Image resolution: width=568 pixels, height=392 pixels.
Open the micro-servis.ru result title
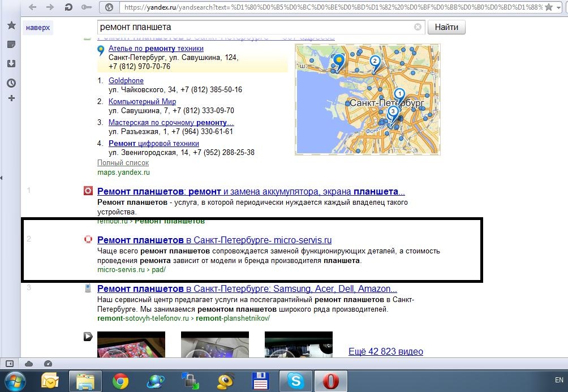point(214,240)
